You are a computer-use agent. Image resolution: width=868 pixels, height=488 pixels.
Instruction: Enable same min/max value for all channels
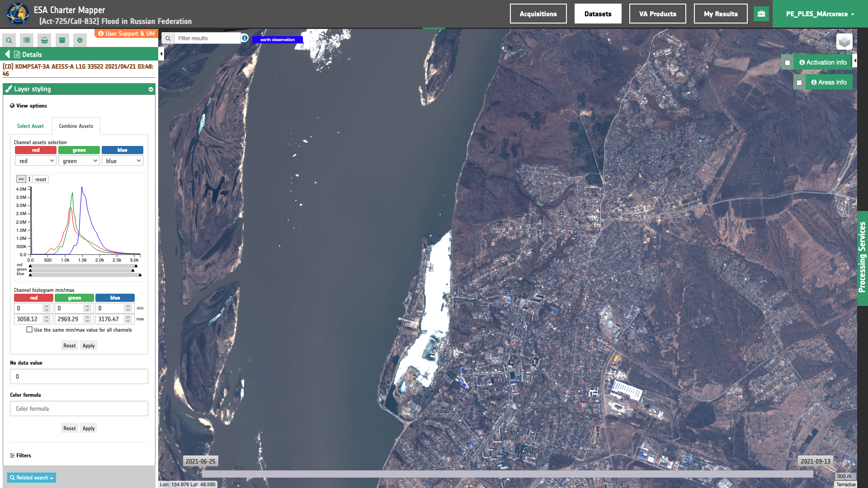(x=29, y=330)
